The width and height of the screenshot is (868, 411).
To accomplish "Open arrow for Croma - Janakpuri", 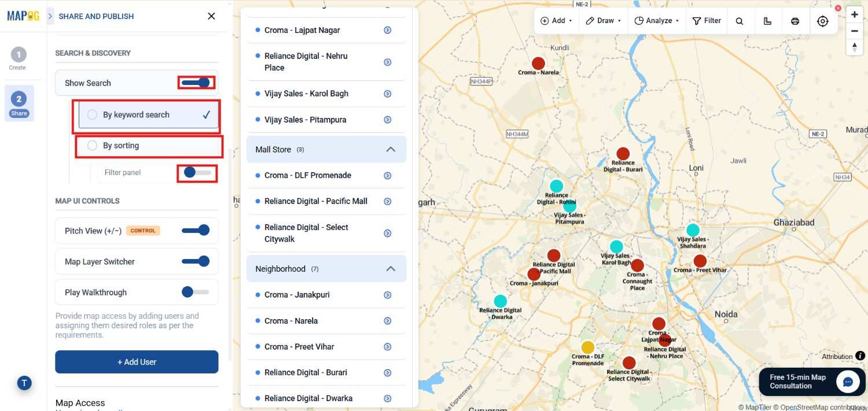I will [388, 295].
